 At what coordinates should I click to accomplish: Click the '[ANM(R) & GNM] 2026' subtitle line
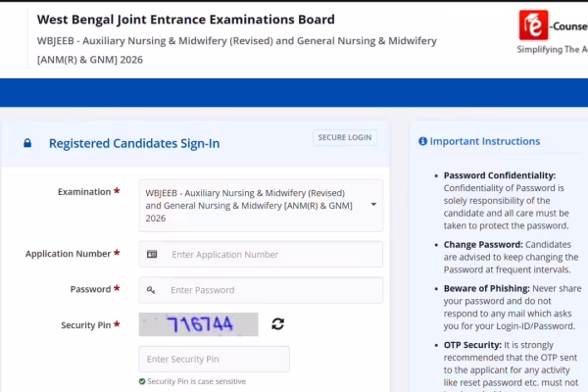(x=90, y=60)
